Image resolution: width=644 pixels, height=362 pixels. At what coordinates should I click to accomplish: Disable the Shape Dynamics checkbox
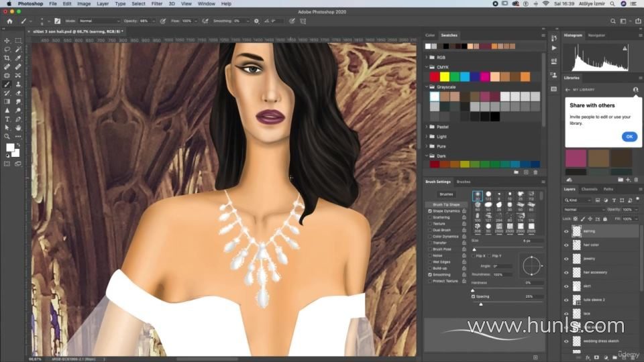pyautogui.click(x=430, y=210)
